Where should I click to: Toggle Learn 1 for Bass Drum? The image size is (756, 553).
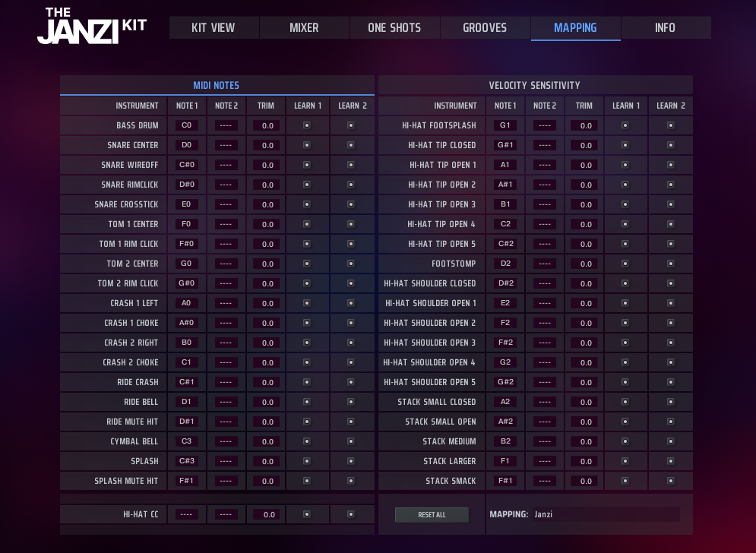tap(307, 125)
